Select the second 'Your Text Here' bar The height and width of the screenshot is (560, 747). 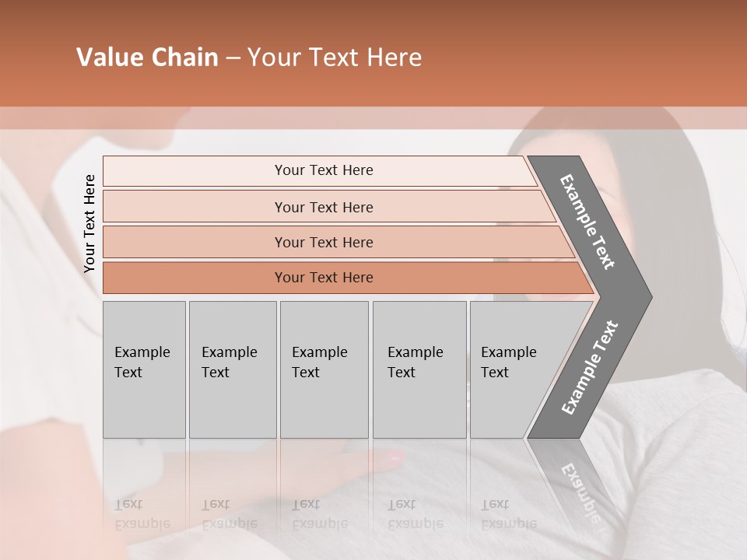[328, 207]
